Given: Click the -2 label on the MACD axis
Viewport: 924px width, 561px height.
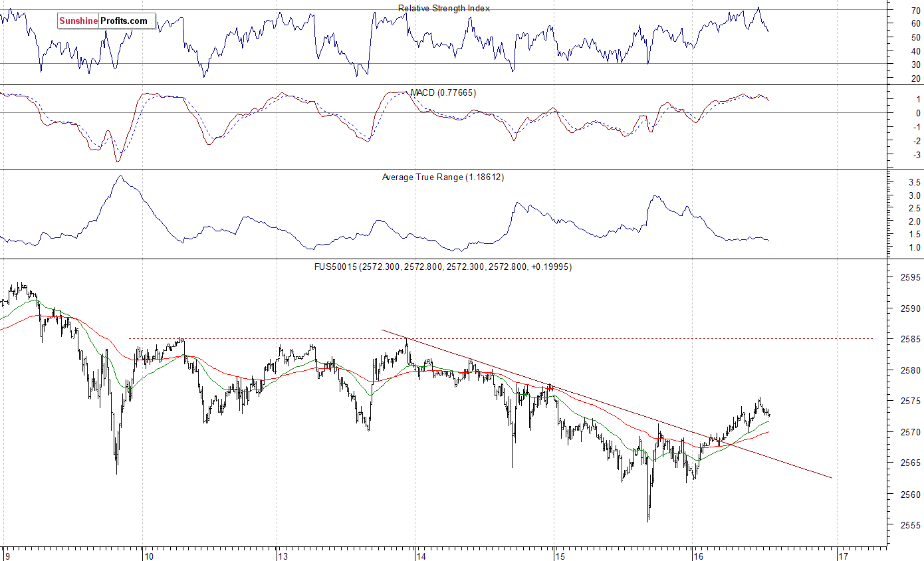Looking at the screenshot, I should (x=917, y=141).
